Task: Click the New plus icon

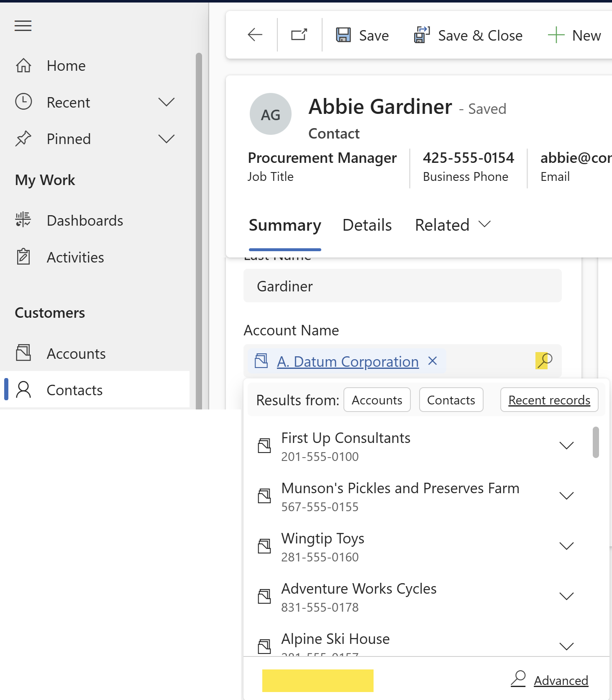Action: 556,35
